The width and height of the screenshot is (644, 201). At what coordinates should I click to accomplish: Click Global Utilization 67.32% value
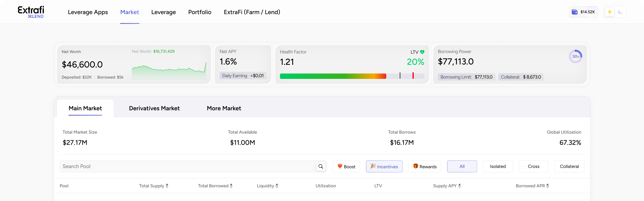[570, 143]
